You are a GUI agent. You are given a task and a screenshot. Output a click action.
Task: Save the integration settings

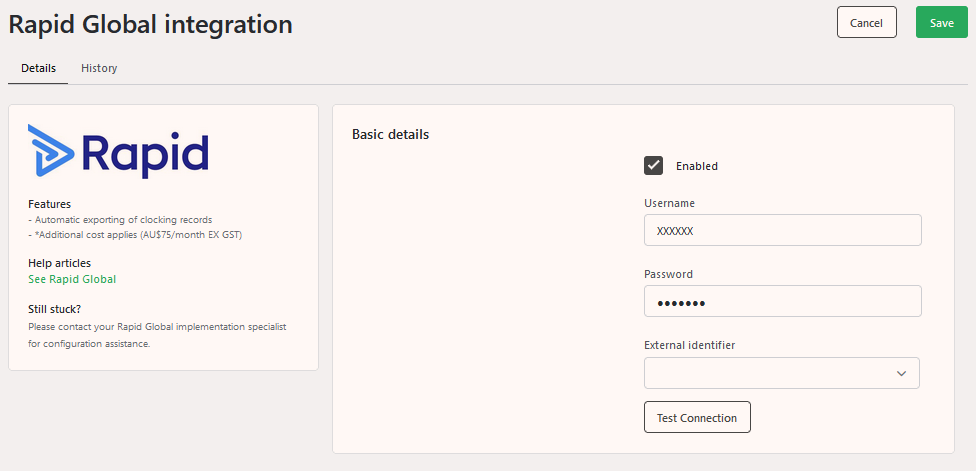pyautogui.click(x=942, y=22)
